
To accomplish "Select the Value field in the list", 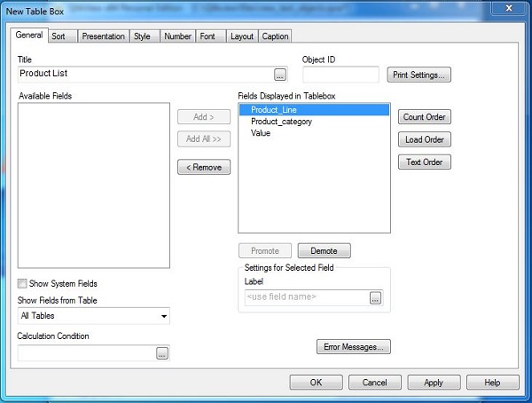I will [x=261, y=133].
